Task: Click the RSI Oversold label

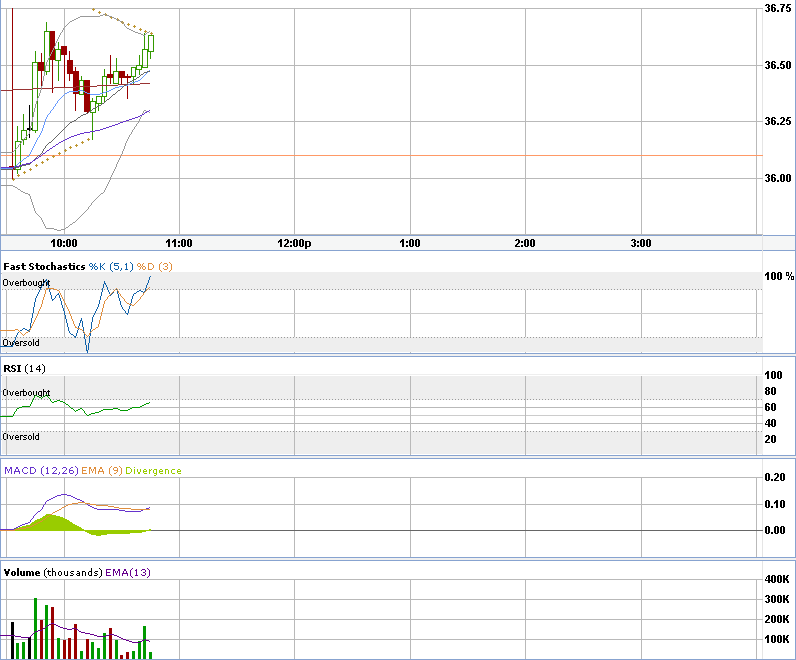Action: click(x=21, y=437)
